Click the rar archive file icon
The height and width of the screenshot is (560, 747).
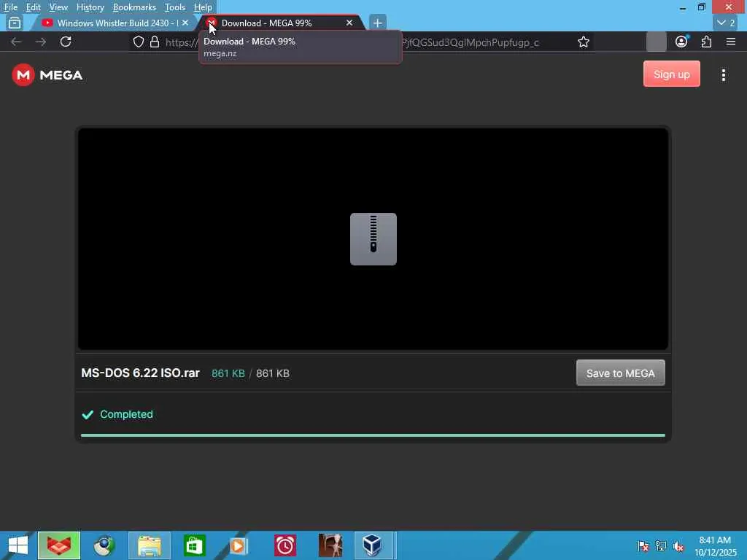373,239
